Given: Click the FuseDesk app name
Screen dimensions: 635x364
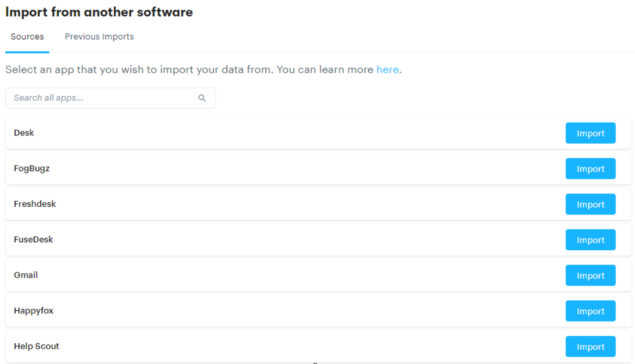Looking at the screenshot, I should (x=33, y=240).
